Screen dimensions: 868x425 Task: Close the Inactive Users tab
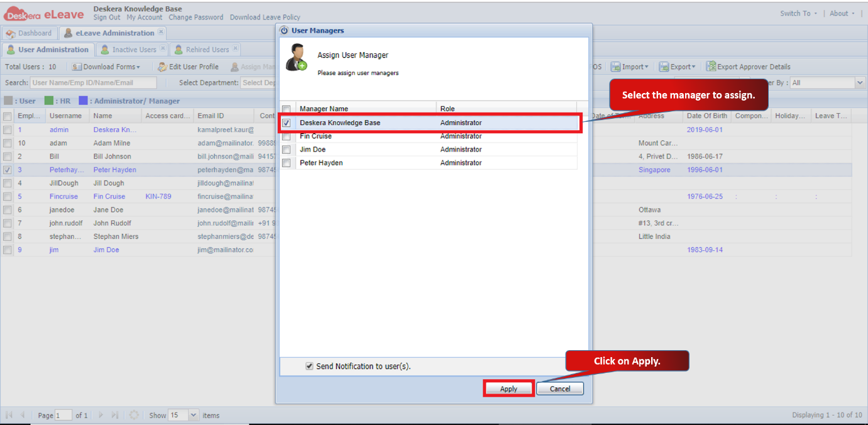(x=162, y=48)
